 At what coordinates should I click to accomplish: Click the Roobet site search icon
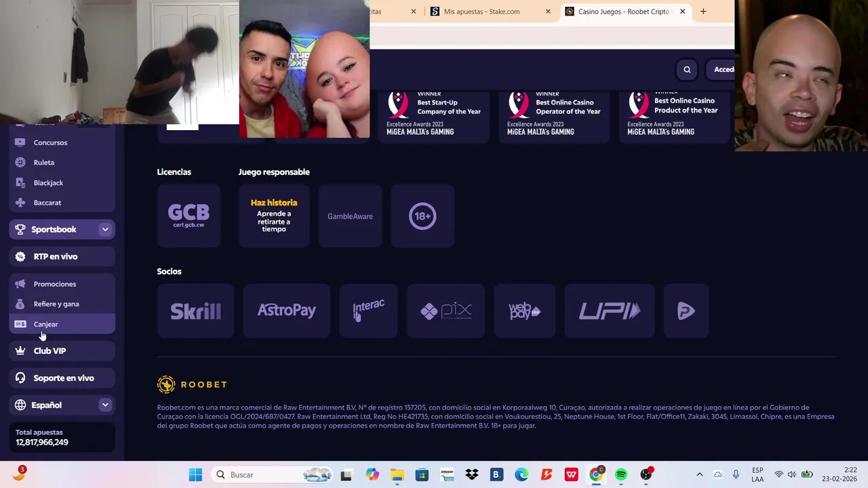(687, 69)
